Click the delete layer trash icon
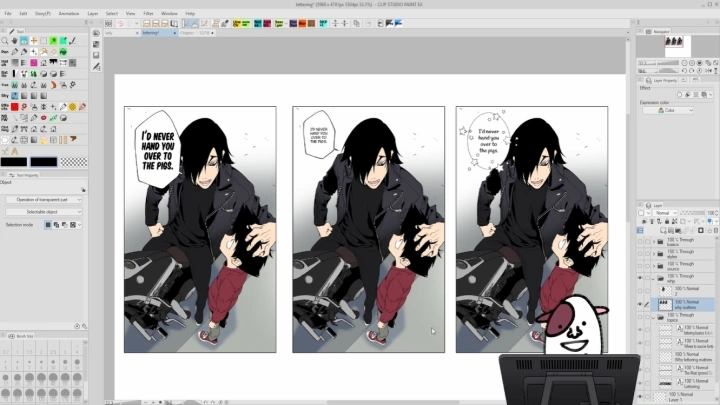This screenshot has width=720, height=405. [715, 230]
